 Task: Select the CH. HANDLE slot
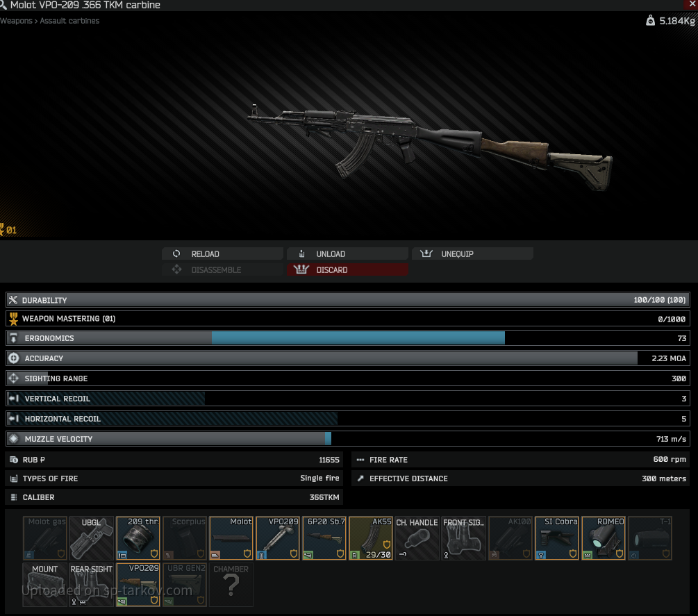tap(417, 538)
